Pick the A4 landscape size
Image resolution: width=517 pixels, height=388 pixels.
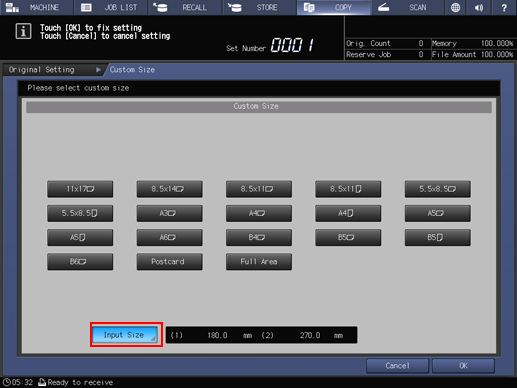(x=259, y=213)
